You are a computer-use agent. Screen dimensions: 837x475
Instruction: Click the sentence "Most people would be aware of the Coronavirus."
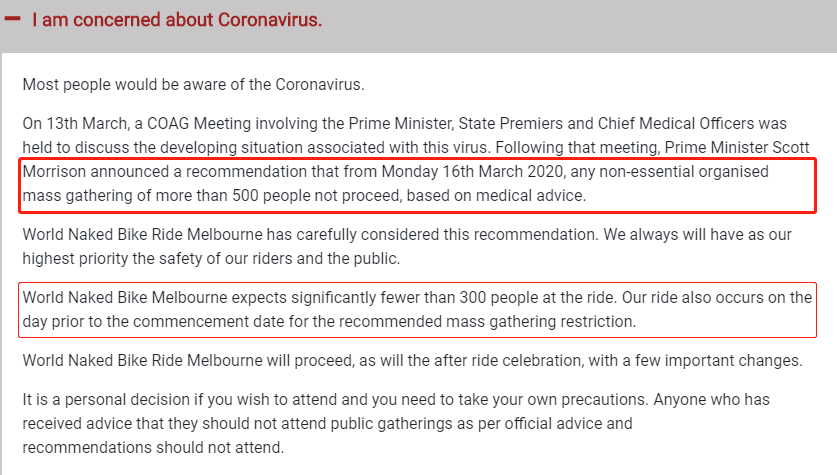point(179,86)
